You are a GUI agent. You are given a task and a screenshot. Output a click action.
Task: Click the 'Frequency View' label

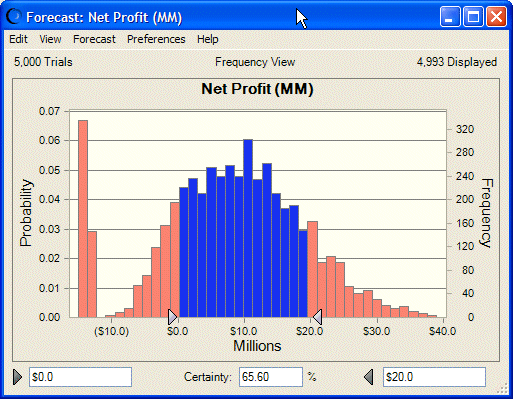coord(255,62)
